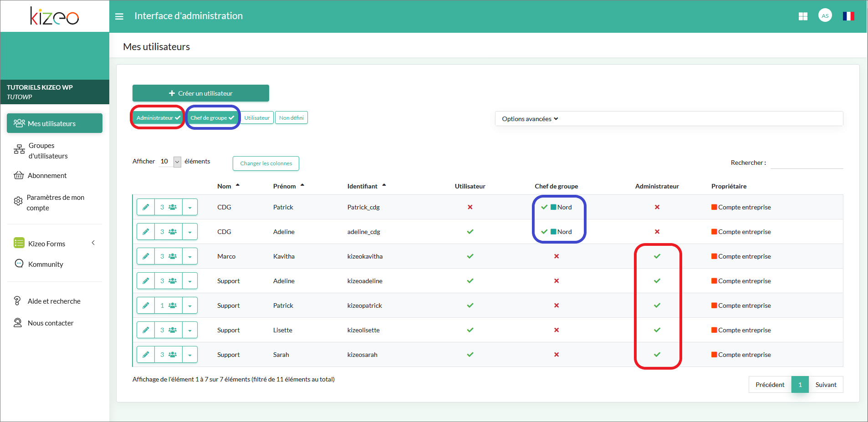Edit user kizeolisette with pencil icon
868x422 pixels.
coord(146,330)
